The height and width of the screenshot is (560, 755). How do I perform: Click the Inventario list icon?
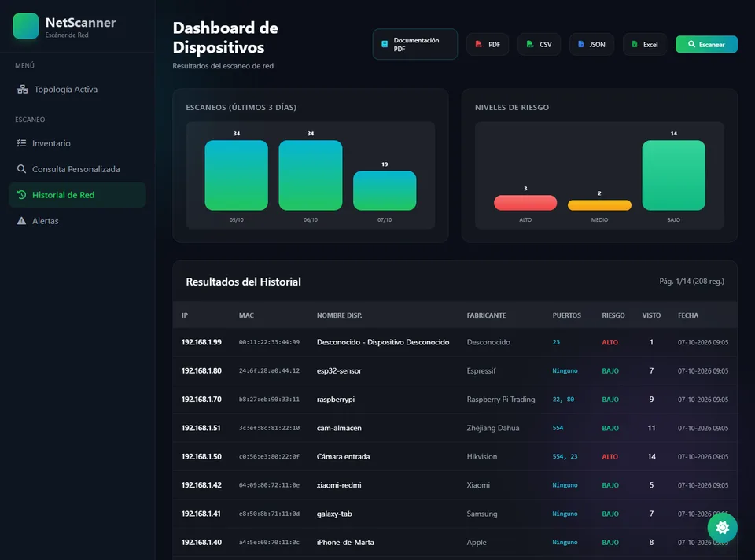click(x=22, y=143)
